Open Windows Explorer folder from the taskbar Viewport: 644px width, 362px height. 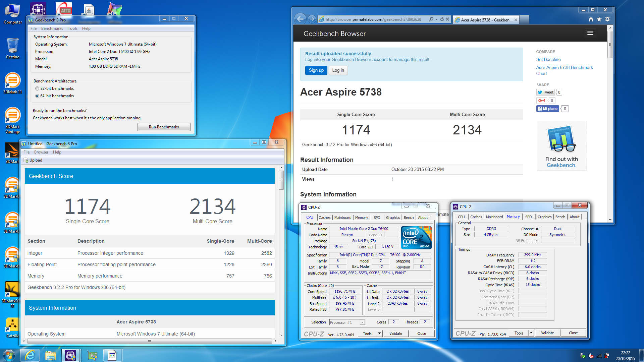pyautogui.click(x=50, y=355)
